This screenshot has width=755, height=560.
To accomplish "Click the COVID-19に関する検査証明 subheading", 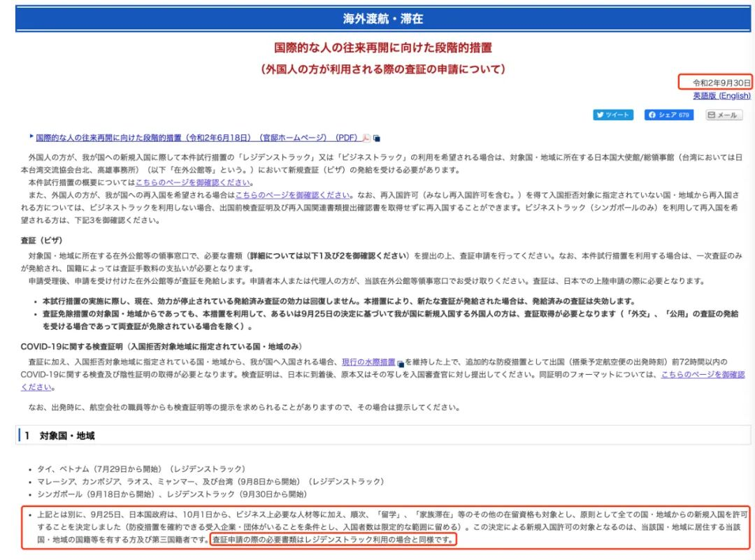I will [161, 347].
